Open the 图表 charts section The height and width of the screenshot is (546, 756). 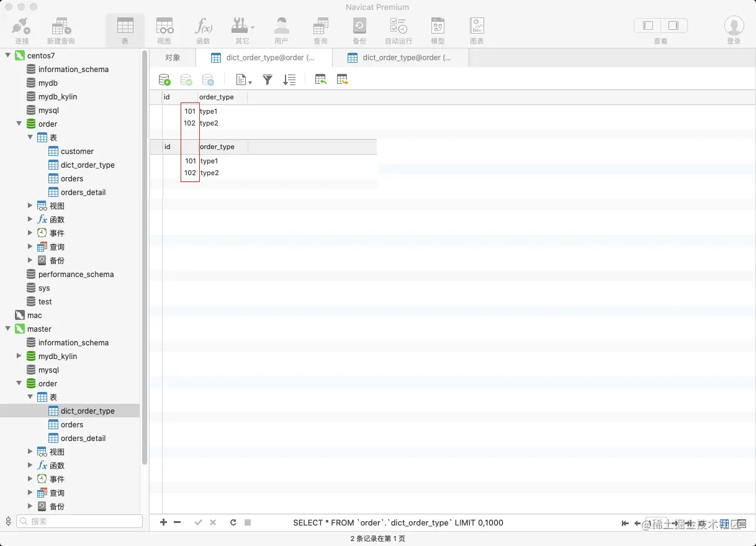click(477, 30)
